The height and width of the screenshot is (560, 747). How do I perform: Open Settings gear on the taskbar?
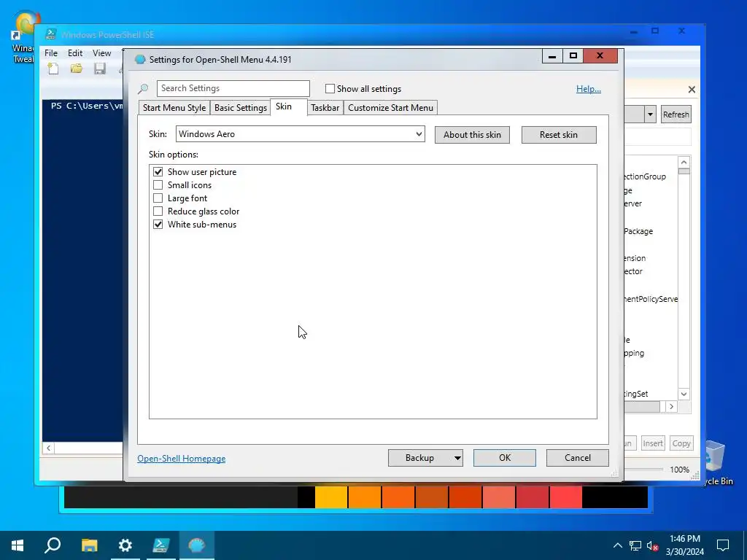pyautogui.click(x=125, y=545)
